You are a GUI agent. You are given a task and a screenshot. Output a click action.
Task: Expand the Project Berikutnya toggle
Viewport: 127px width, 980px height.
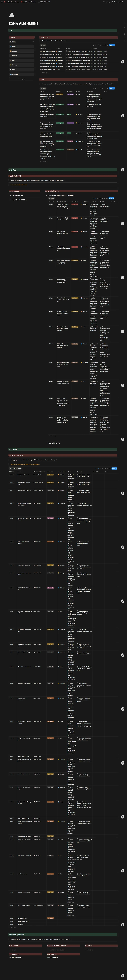click(x=10, y=196)
